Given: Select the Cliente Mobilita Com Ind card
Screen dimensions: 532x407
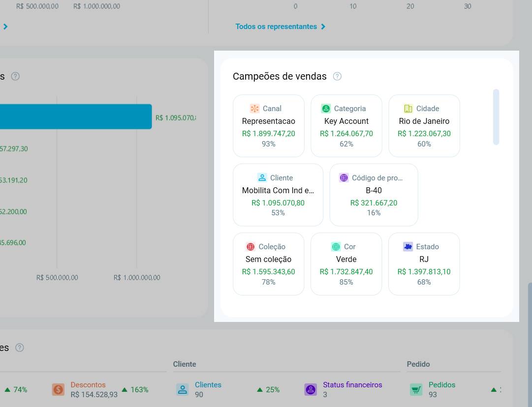Looking at the screenshot, I should [x=278, y=195].
